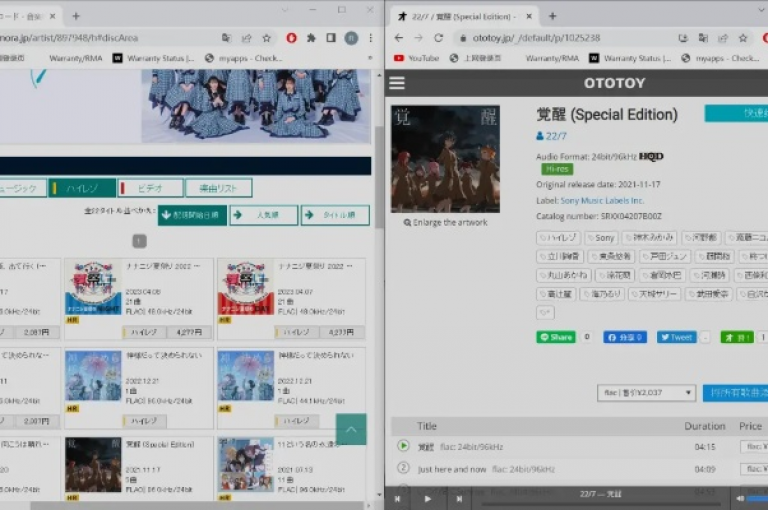The height and width of the screenshot is (510, 768).
Task: Click install app icon in OTOTOY address bar
Action: pyautogui.click(x=683, y=38)
